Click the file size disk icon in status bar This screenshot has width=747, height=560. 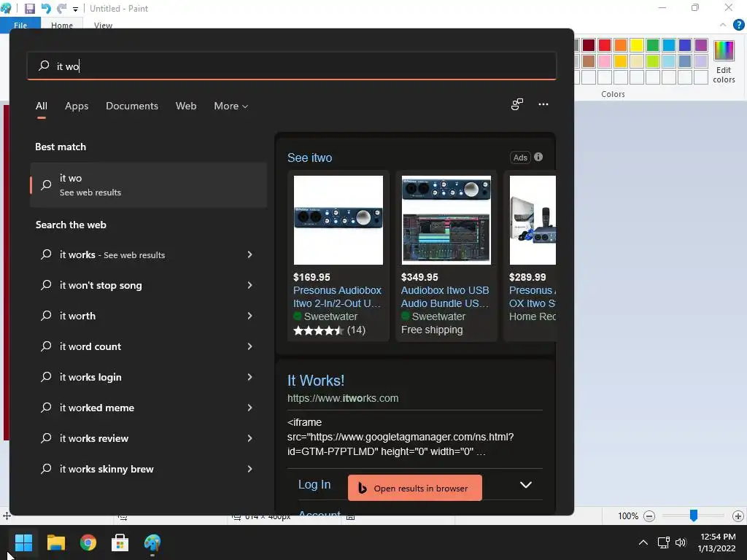pyautogui.click(x=351, y=517)
